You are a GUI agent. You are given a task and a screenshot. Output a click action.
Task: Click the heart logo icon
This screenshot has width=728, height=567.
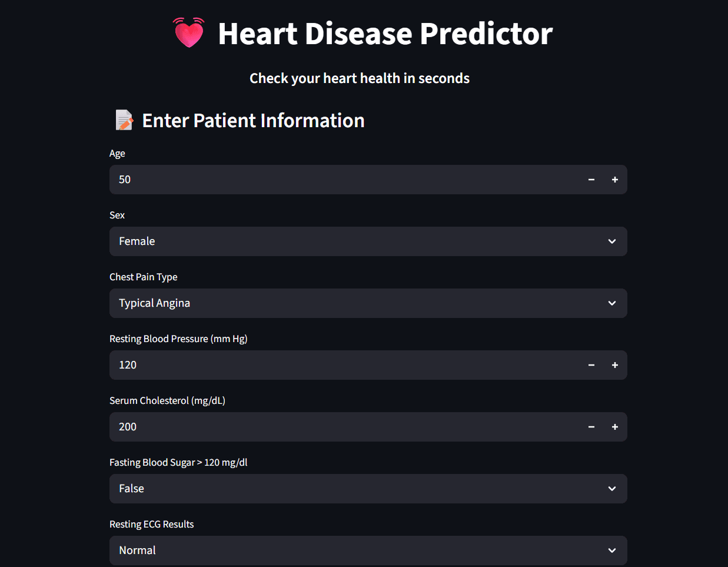tap(188, 33)
